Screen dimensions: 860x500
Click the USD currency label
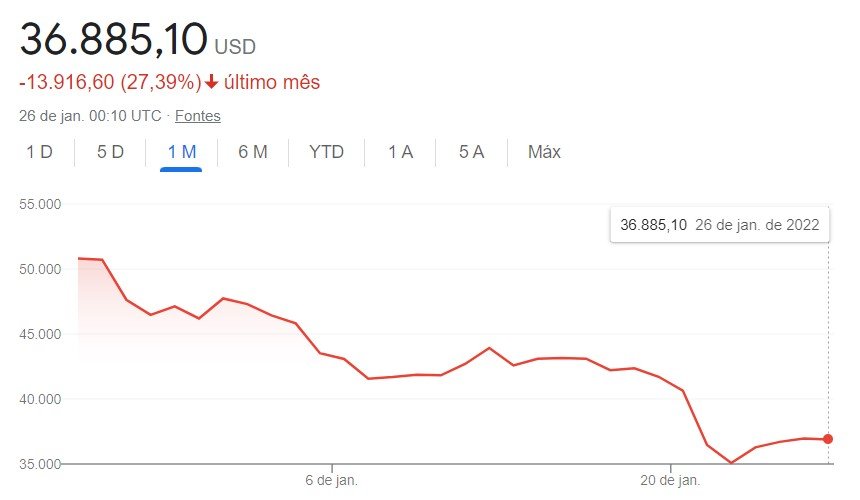tap(236, 47)
